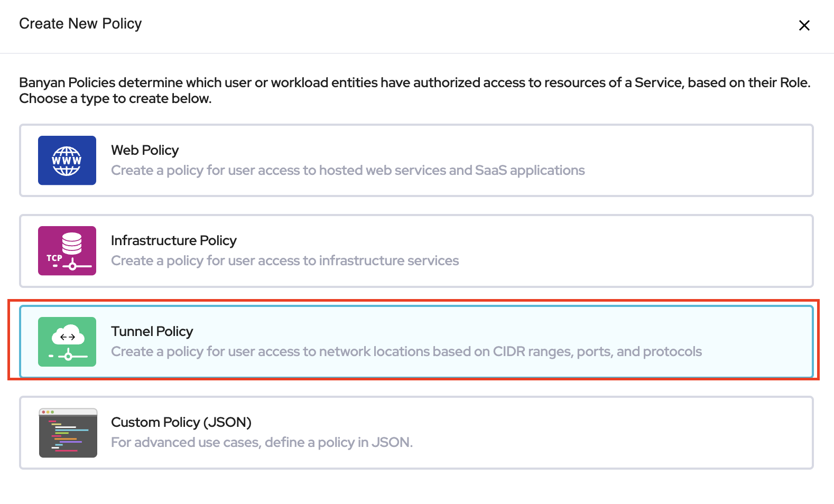The image size is (834, 504).
Task: Click the code editor JSON icon
Action: (68, 433)
